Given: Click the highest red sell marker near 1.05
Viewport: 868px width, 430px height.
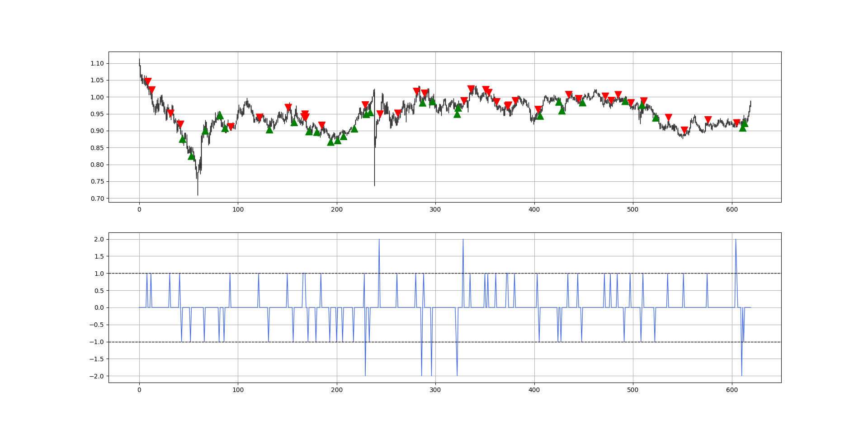Looking at the screenshot, I should pos(148,82).
